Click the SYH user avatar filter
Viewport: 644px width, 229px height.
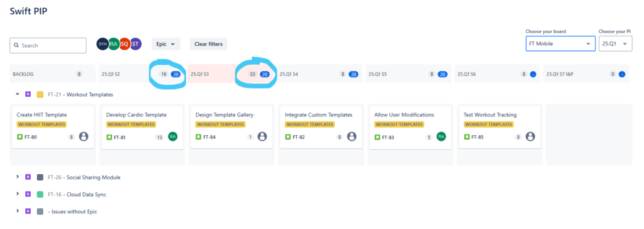(x=103, y=44)
